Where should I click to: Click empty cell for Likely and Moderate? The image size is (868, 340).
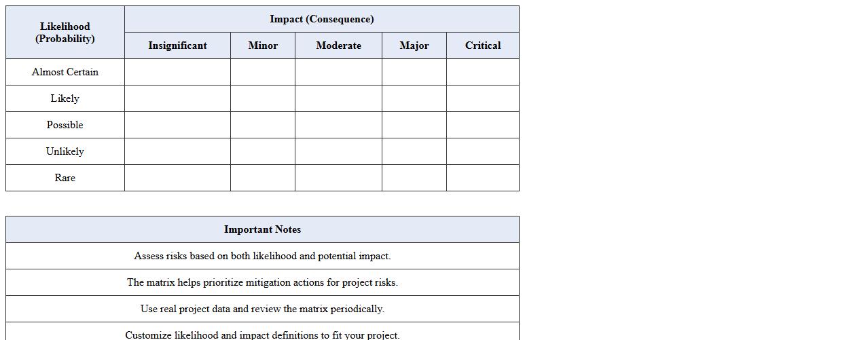click(338, 98)
